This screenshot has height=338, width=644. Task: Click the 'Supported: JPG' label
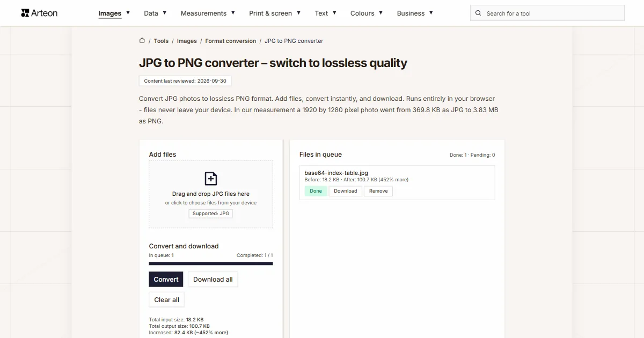coord(211,214)
